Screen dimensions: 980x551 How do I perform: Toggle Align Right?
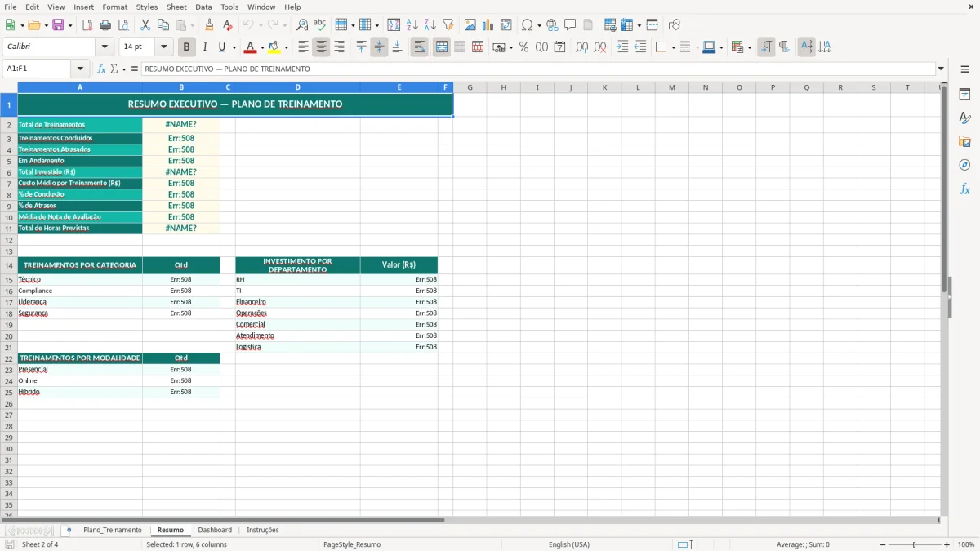(339, 47)
